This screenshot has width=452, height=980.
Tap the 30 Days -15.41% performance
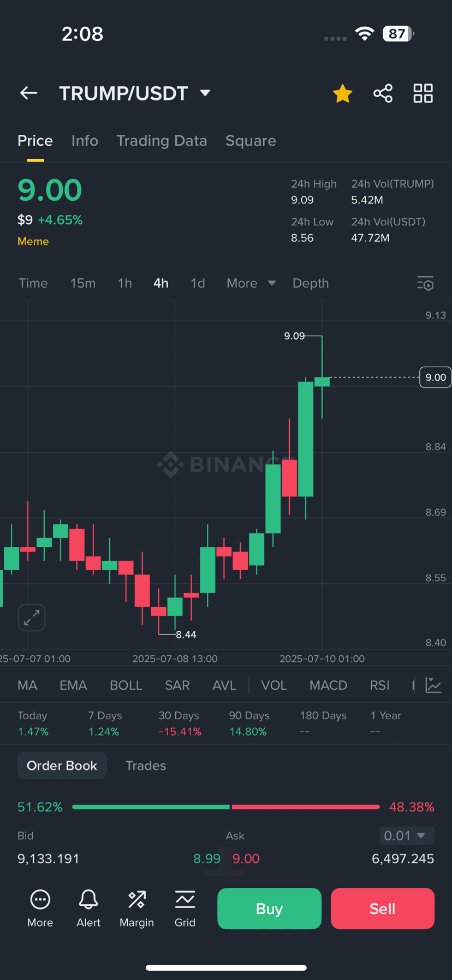pyautogui.click(x=180, y=724)
